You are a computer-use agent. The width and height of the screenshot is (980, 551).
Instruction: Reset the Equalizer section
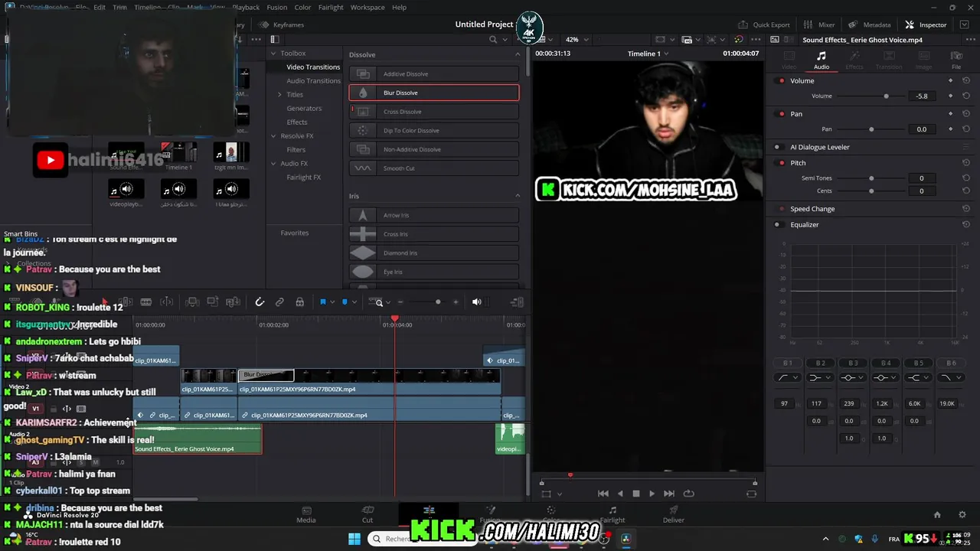(966, 224)
